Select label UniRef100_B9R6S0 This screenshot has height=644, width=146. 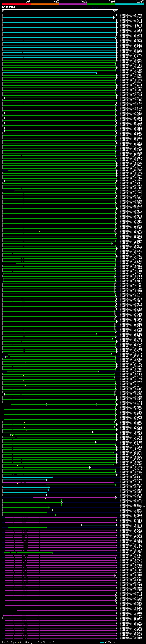pos(131,32)
